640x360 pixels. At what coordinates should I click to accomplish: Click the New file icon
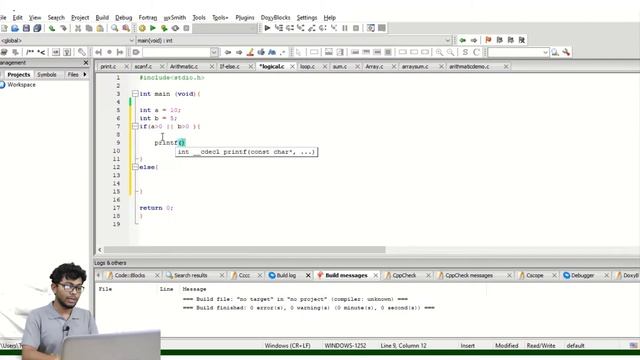point(4,28)
